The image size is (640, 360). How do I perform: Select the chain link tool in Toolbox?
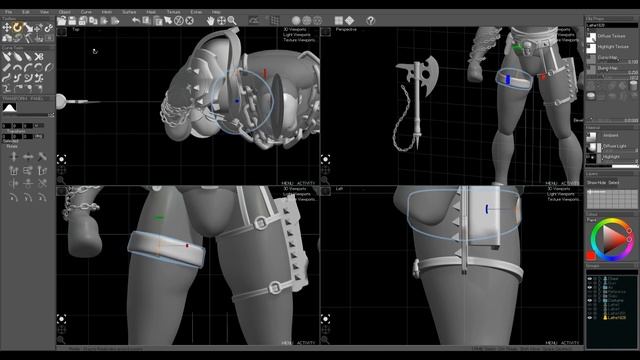(49, 28)
